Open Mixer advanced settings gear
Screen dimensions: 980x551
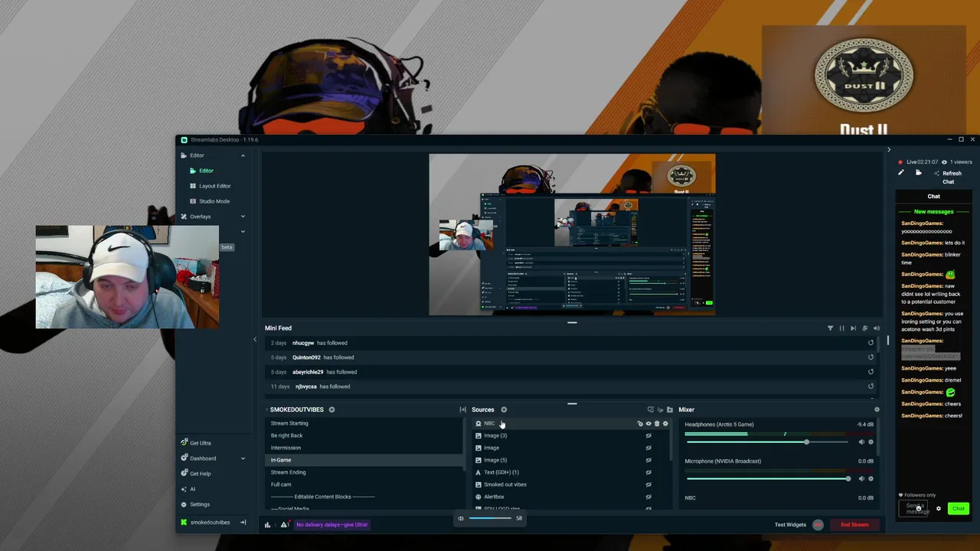pos(877,409)
